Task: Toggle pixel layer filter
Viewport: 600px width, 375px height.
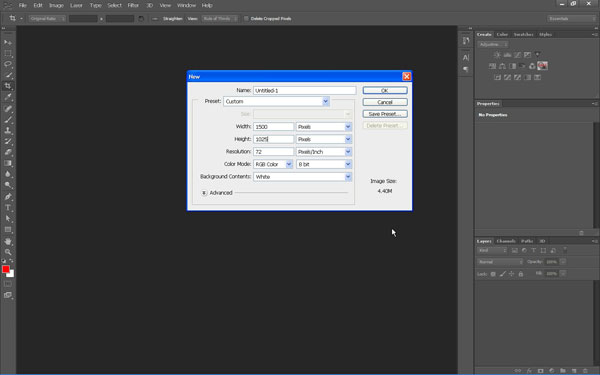Action: click(515, 251)
